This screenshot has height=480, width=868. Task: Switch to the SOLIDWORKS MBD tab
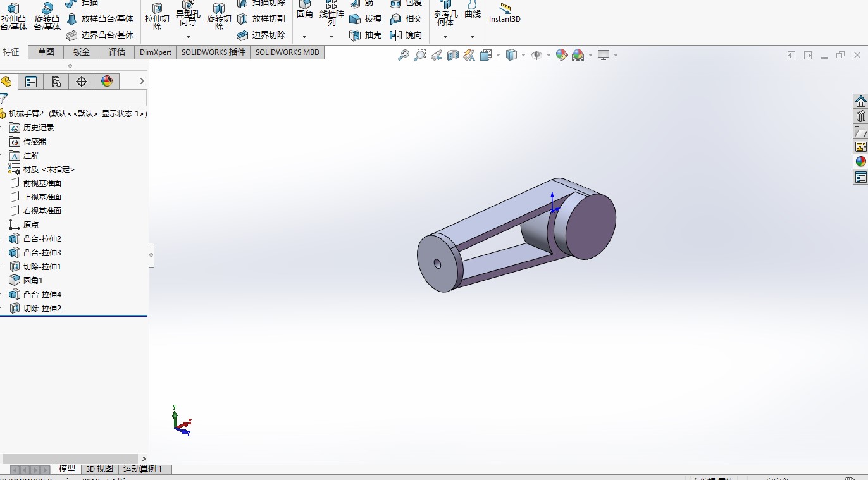(x=287, y=52)
